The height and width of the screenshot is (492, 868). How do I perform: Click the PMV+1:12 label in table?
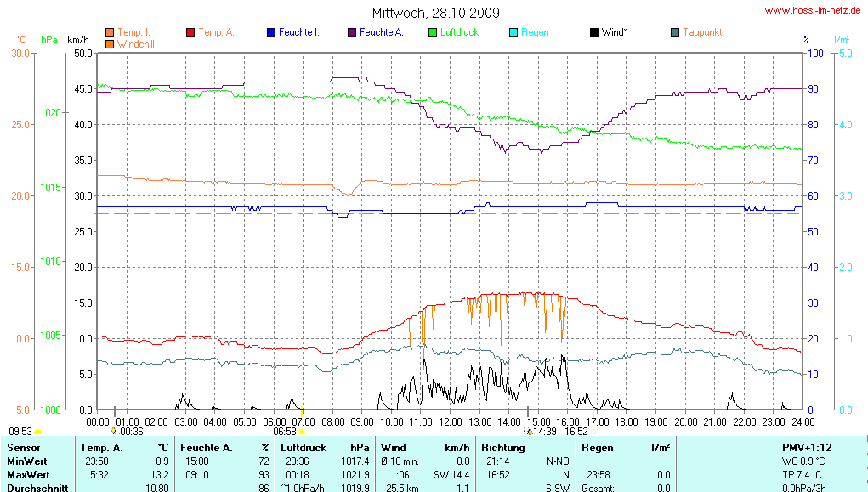tap(806, 447)
